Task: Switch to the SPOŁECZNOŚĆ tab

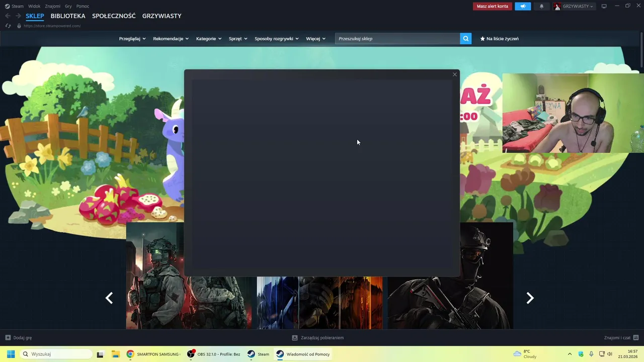Action: tap(114, 16)
